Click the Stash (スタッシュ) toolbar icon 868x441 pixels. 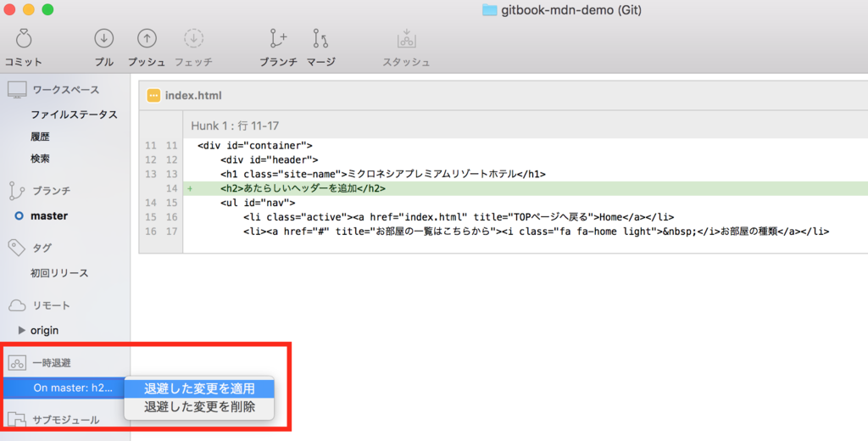(x=406, y=38)
